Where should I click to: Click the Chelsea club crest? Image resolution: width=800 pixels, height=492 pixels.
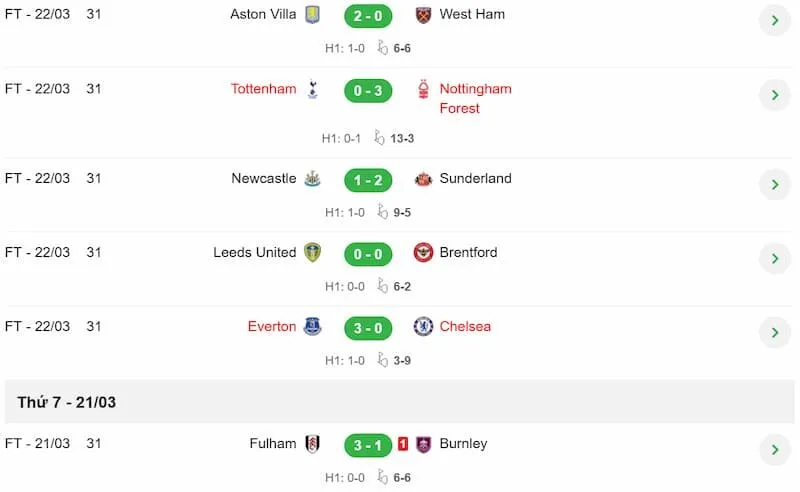(424, 327)
